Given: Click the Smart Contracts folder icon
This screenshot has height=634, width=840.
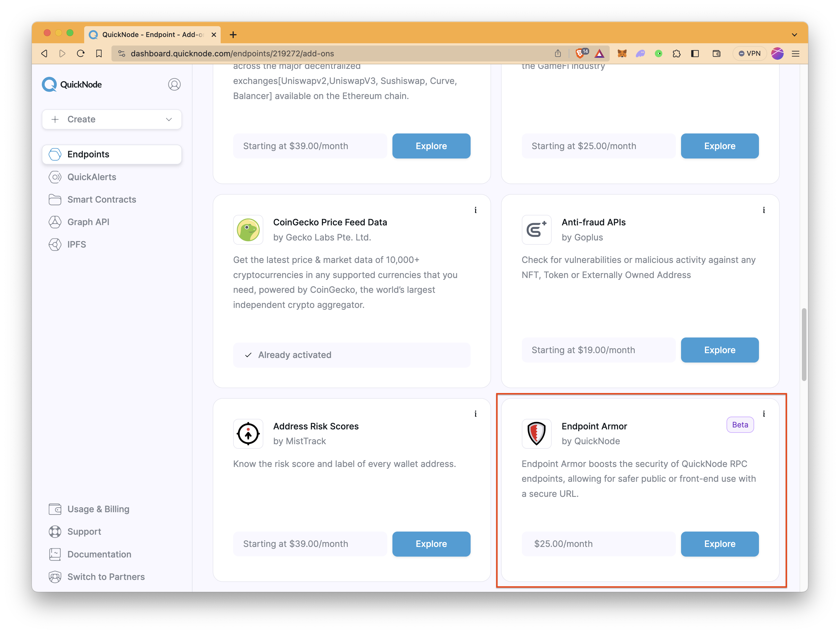Looking at the screenshot, I should pyautogui.click(x=55, y=199).
